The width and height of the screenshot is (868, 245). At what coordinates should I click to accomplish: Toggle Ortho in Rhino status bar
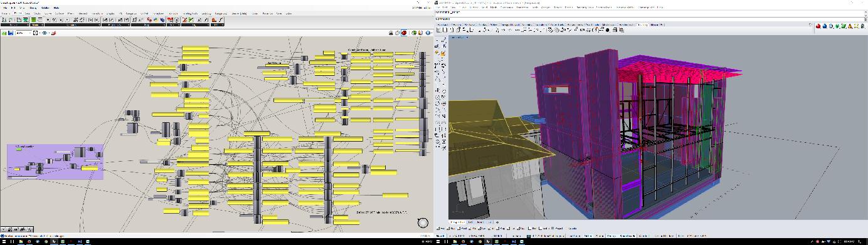588,236
